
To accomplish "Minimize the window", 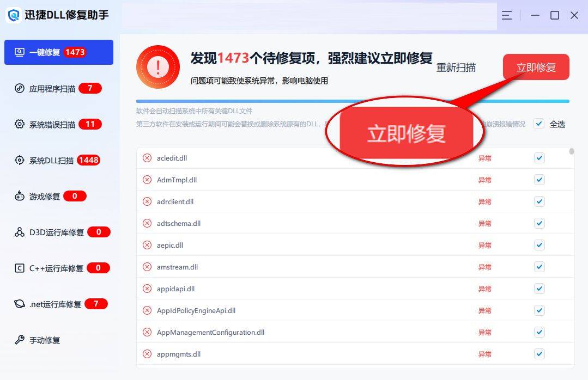I will tap(535, 15).
